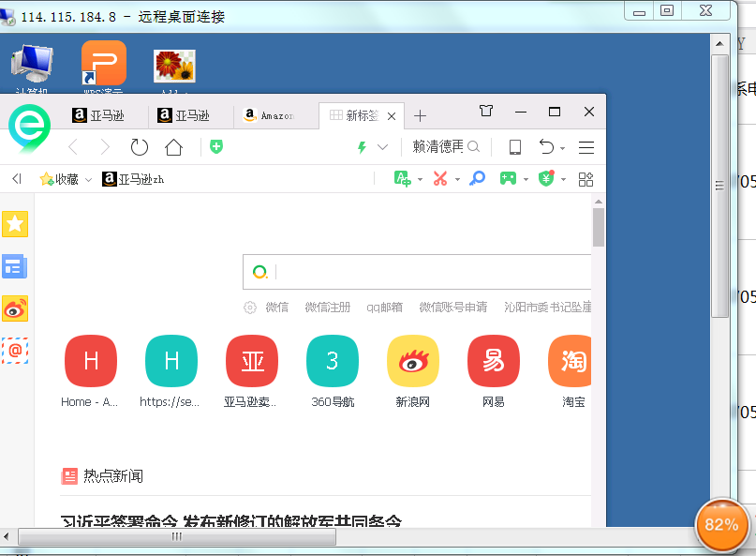Image resolution: width=756 pixels, height=556 pixels.
Task: Click the browser page vertical scrollbar thumb
Action: [x=599, y=227]
